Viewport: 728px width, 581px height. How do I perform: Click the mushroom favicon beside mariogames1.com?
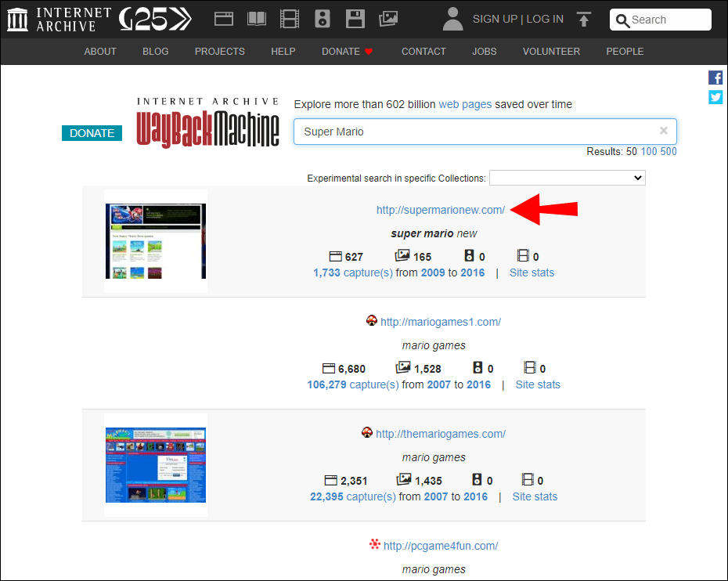point(371,320)
